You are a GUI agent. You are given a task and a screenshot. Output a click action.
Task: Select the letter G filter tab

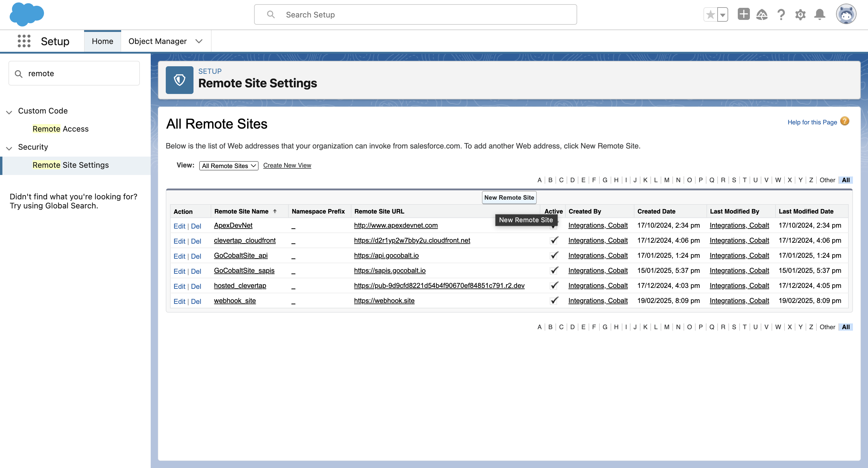pos(605,180)
